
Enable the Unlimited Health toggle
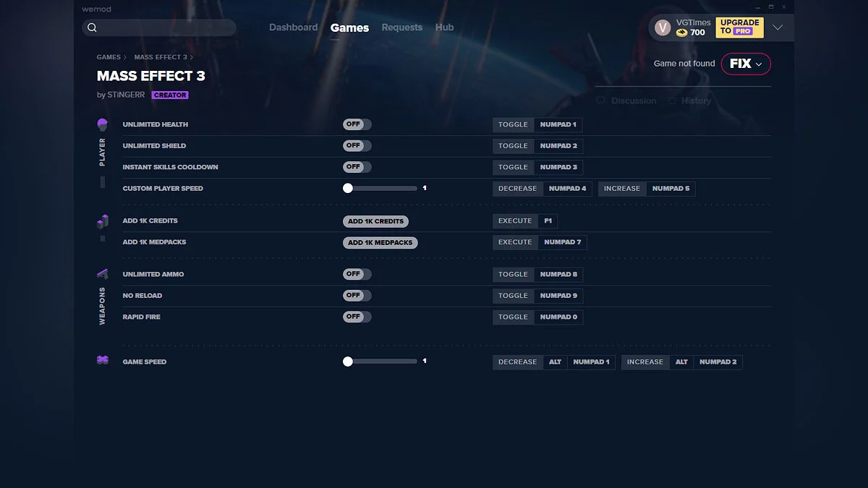[357, 124]
